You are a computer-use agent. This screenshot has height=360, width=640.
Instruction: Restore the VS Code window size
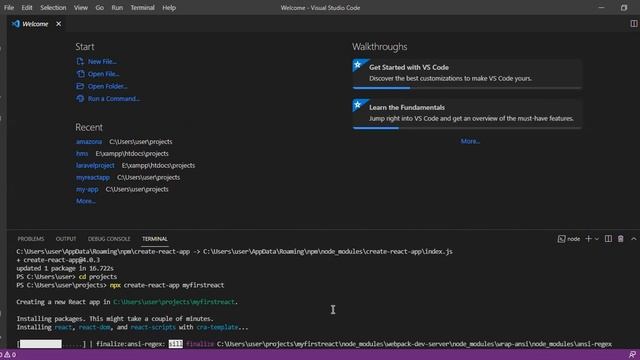[x=624, y=8]
